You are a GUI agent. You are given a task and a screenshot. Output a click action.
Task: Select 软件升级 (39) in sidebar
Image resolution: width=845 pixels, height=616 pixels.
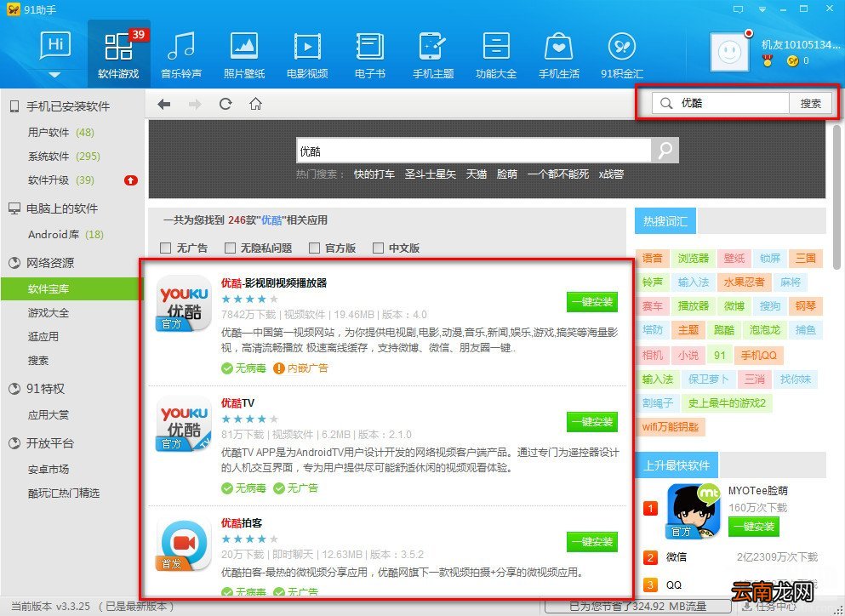61,180
